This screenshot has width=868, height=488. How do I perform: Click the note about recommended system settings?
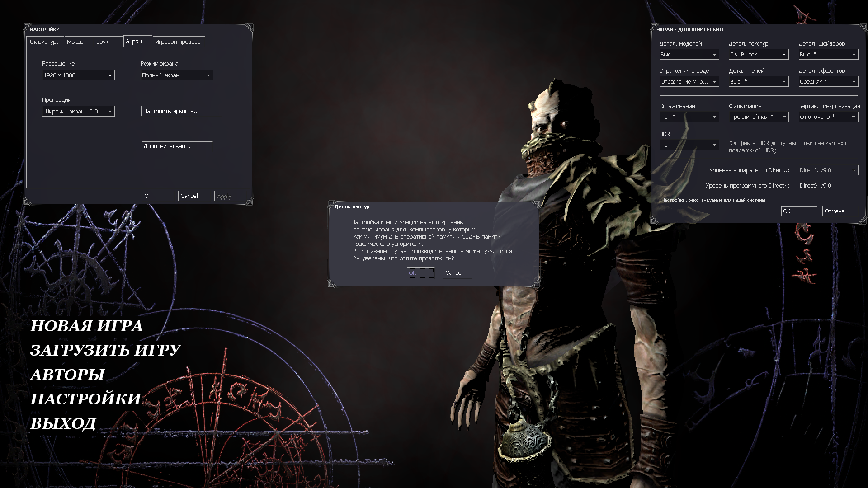tap(711, 200)
